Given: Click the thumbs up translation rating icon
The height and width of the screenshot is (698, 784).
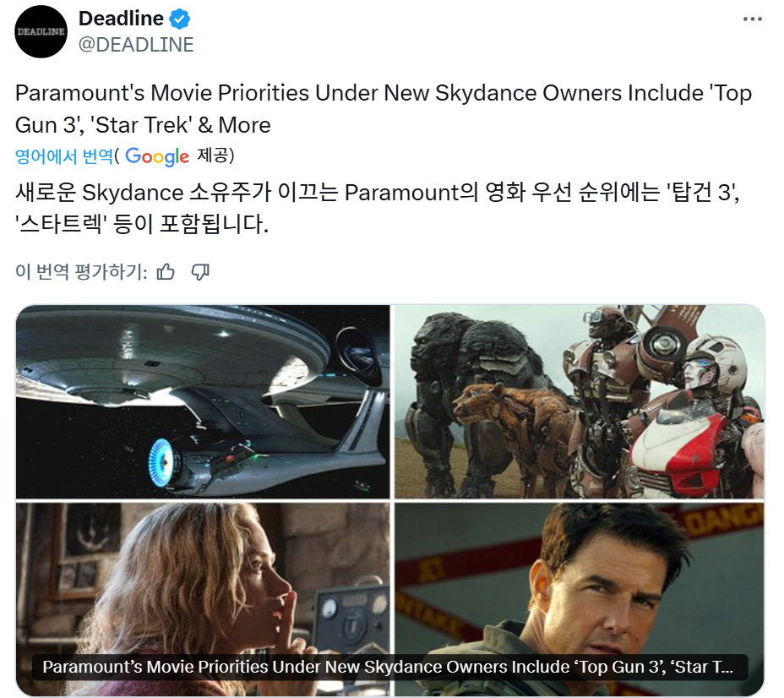Looking at the screenshot, I should click(166, 272).
